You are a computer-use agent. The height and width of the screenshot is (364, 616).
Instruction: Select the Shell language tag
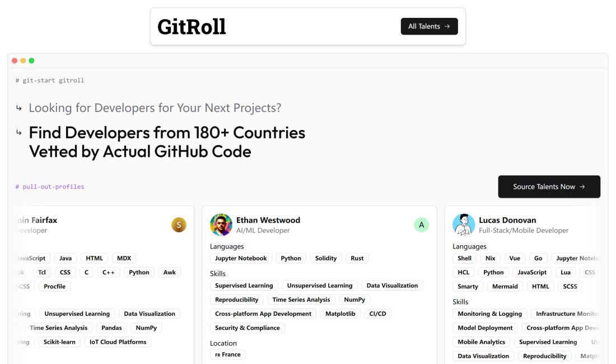464,258
